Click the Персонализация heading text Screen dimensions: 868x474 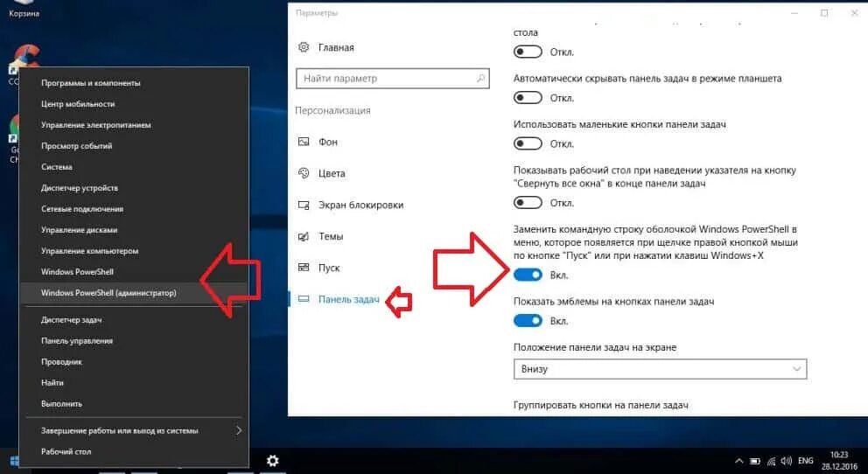(x=332, y=110)
